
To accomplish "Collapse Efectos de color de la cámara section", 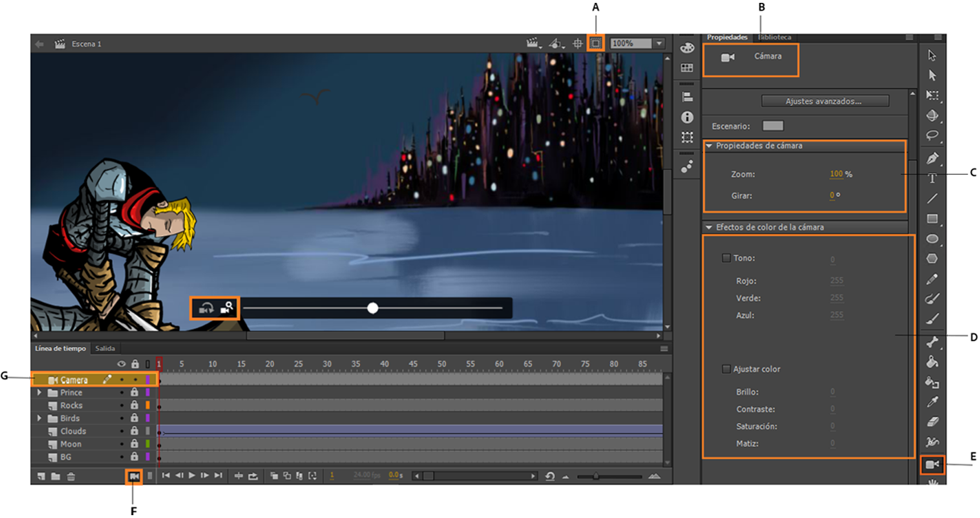I will 709,227.
